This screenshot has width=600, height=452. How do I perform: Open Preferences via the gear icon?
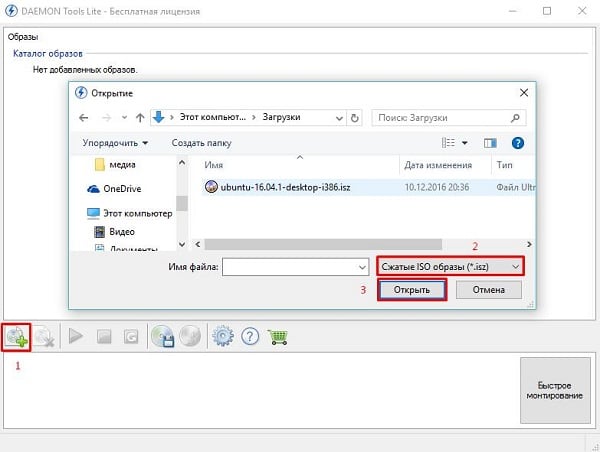[x=222, y=337]
